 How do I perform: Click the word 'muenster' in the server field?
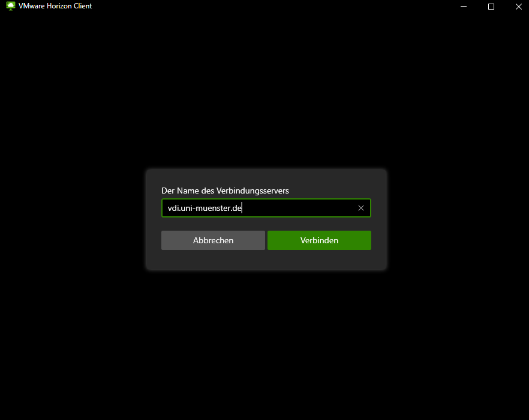pyautogui.click(x=213, y=208)
